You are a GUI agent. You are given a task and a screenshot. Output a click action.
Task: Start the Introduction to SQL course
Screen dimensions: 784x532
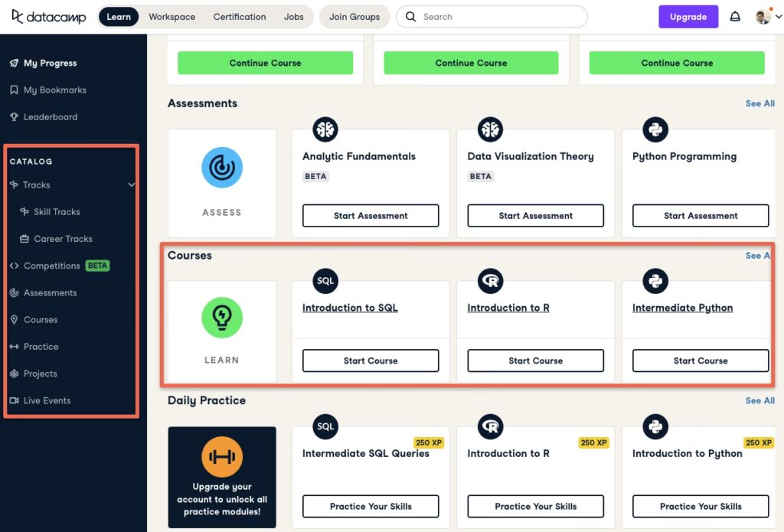tap(371, 361)
